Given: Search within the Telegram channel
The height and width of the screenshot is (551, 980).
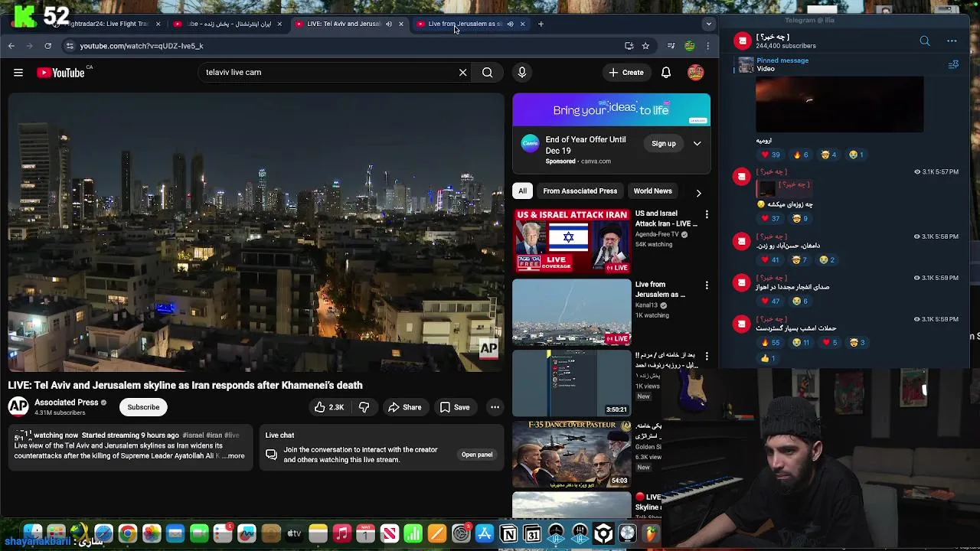Looking at the screenshot, I should 925,41.
